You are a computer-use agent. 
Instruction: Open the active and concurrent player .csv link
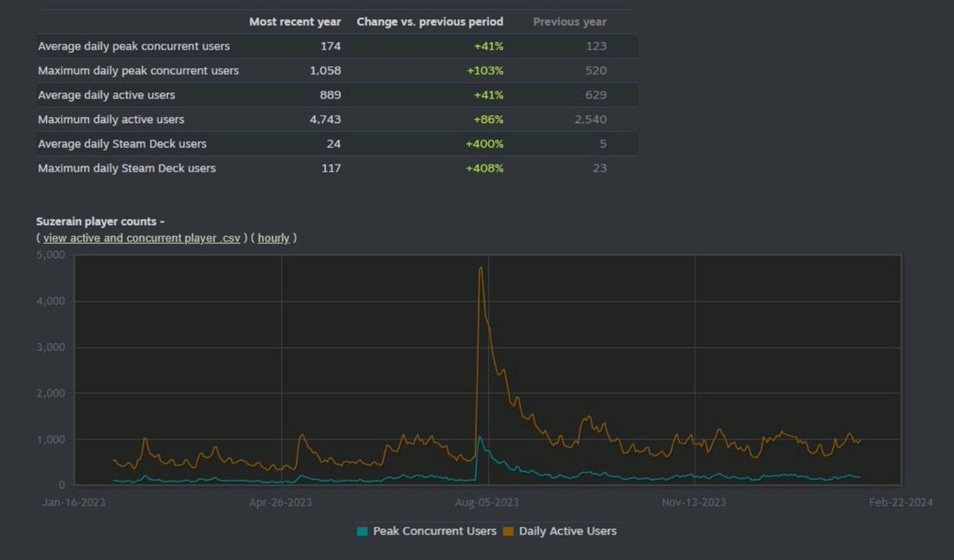(142, 238)
